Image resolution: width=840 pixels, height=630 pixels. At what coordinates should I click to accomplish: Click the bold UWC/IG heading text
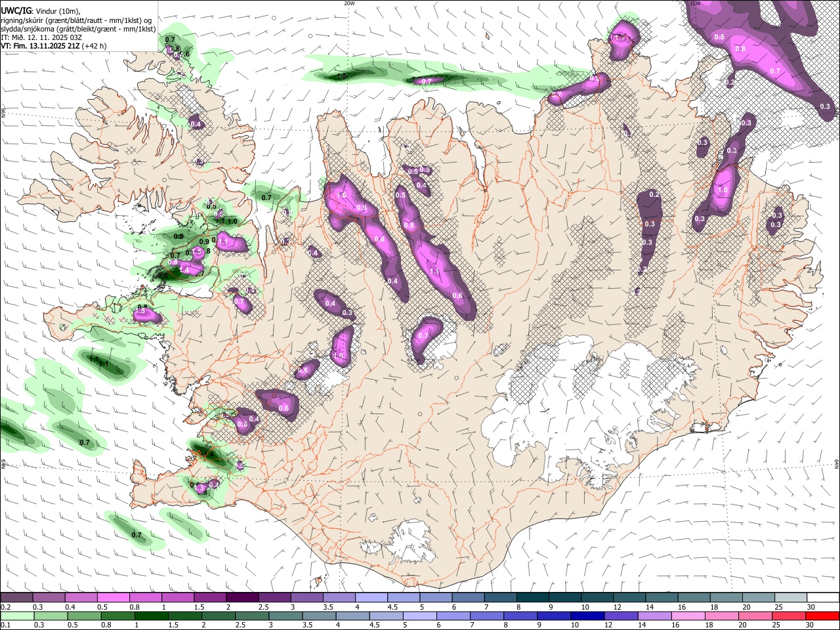(15, 10)
